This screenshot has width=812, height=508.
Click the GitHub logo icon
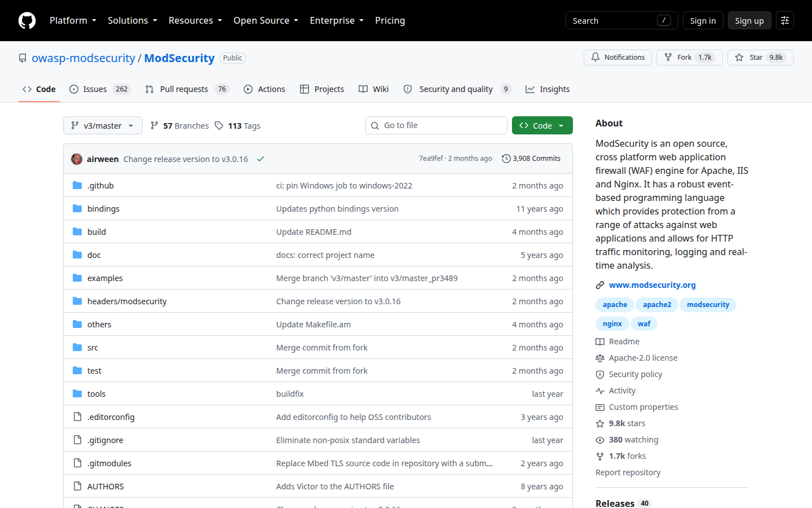click(27, 20)
